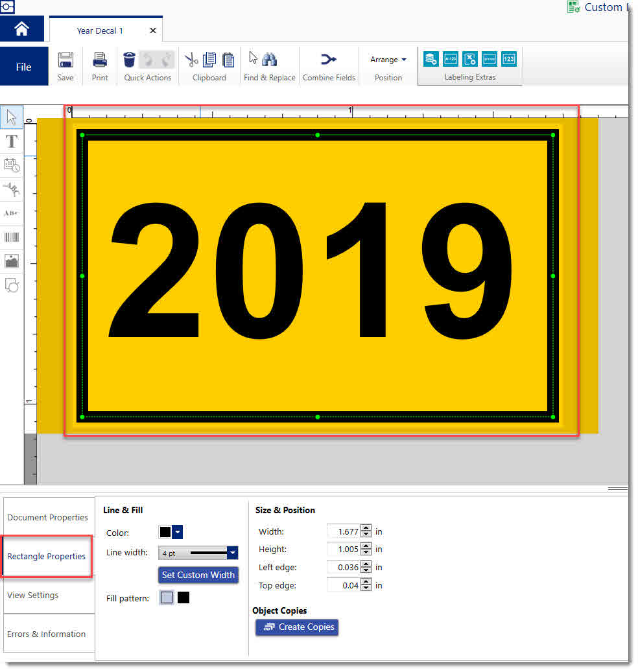Image resolution: width=638 pixels, height=672 pixels.
Task: Open Find & Replace binoculars icon
Action: pyautogui.click(x=270, y=60)
